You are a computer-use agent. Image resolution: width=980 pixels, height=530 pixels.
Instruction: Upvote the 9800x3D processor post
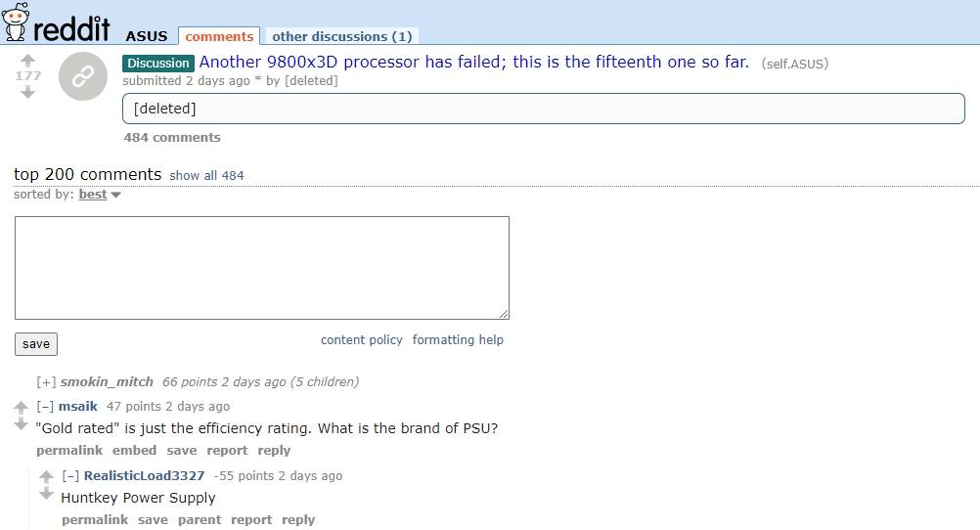point(27,60)
